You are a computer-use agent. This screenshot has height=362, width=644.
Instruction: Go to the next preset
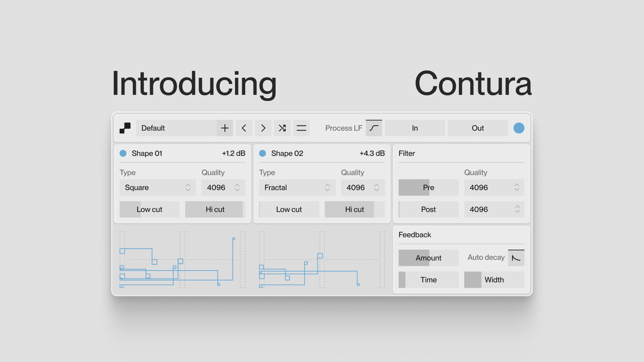[x=263, y=128]
